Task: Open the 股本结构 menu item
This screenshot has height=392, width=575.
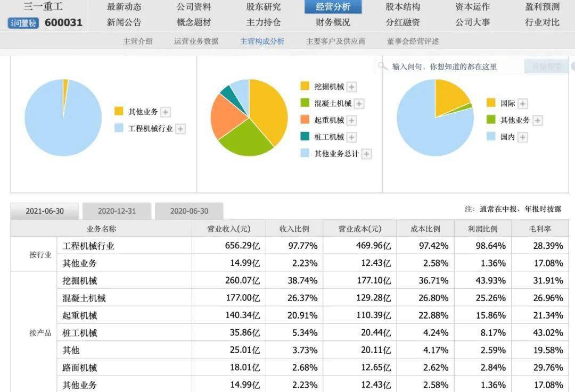Action: click(x=402, y=6)
